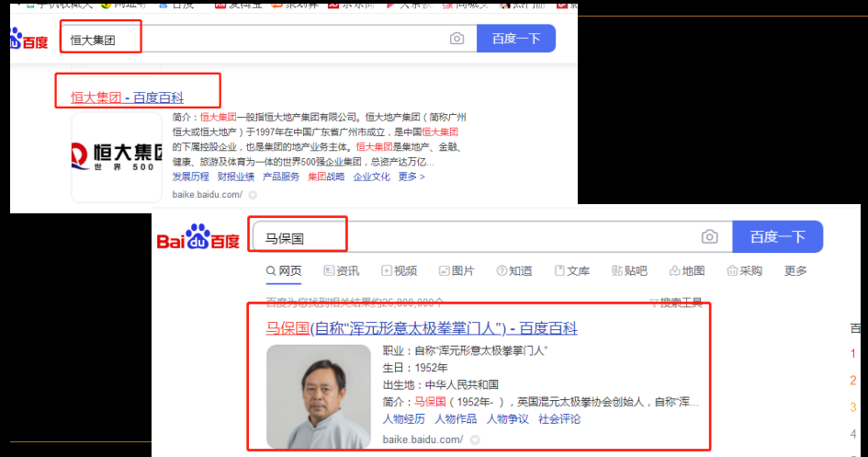Open the 社会评论 sublink

[559, 419]
